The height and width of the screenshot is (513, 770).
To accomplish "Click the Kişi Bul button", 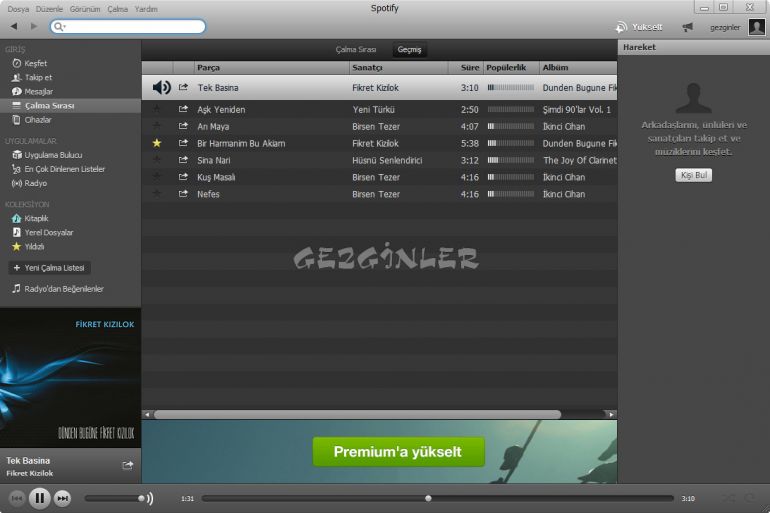I will click(x=693, y=175).
